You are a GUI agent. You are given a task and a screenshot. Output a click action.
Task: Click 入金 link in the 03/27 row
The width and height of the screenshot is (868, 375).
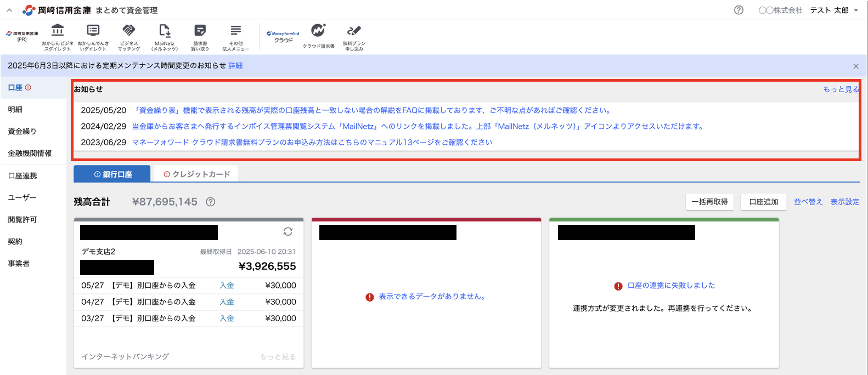(227, 319)
